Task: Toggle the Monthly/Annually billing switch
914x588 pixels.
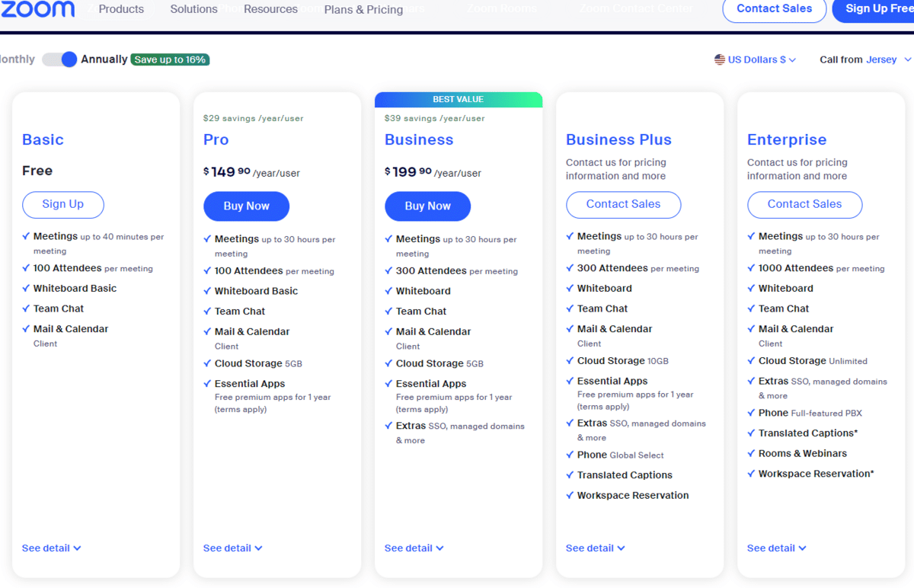Action: point(59,59)
